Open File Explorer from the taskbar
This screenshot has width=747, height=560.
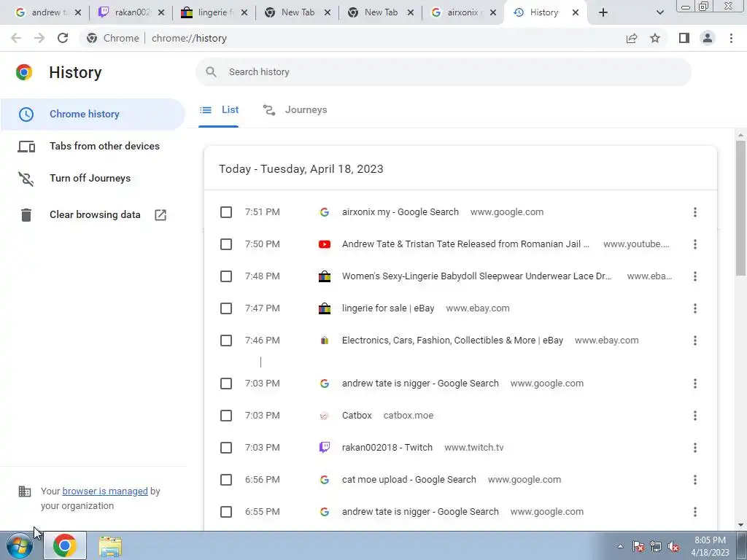pos(110,546)
